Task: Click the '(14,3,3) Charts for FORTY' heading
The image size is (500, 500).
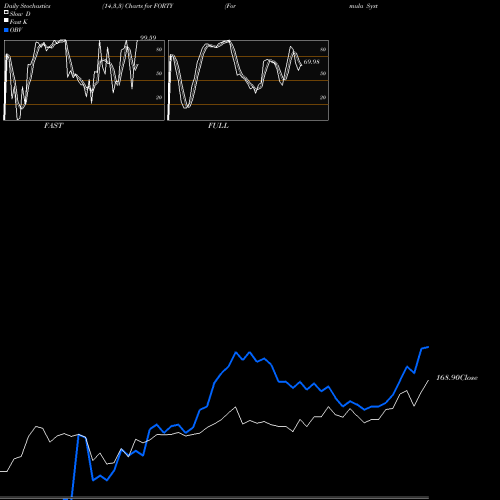Action: click(138, 6)
